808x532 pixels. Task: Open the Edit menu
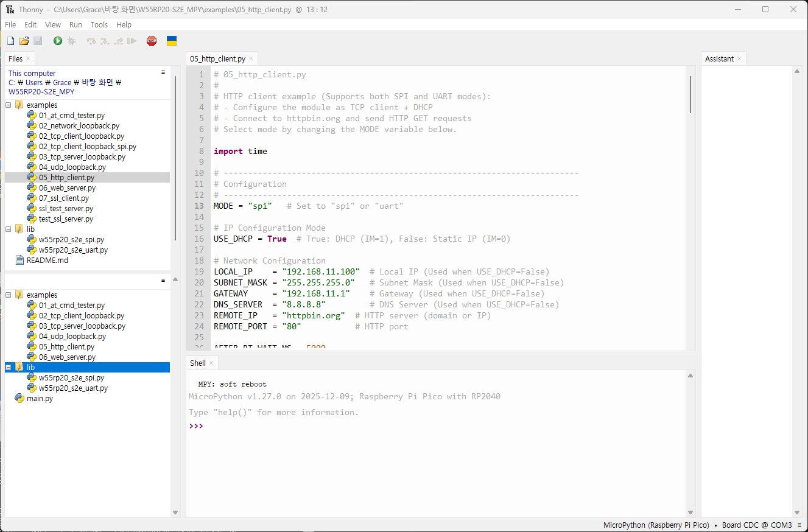tap(30, 25)
